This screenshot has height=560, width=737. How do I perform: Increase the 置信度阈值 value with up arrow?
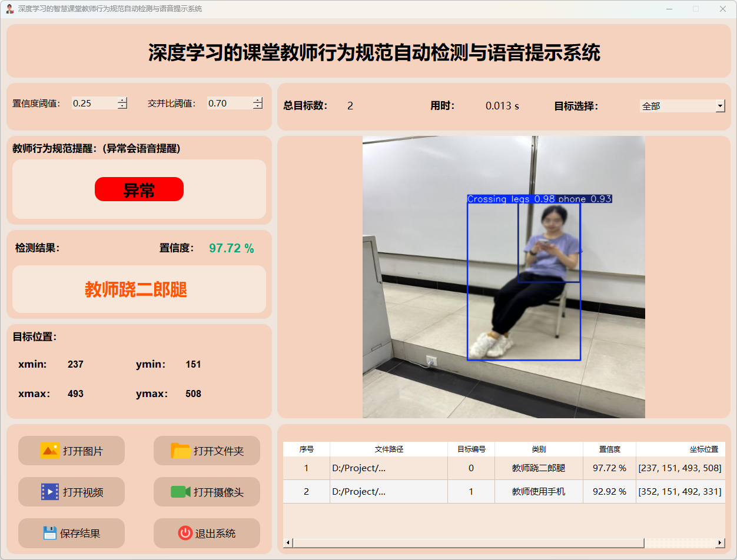(x=122, y=100)
